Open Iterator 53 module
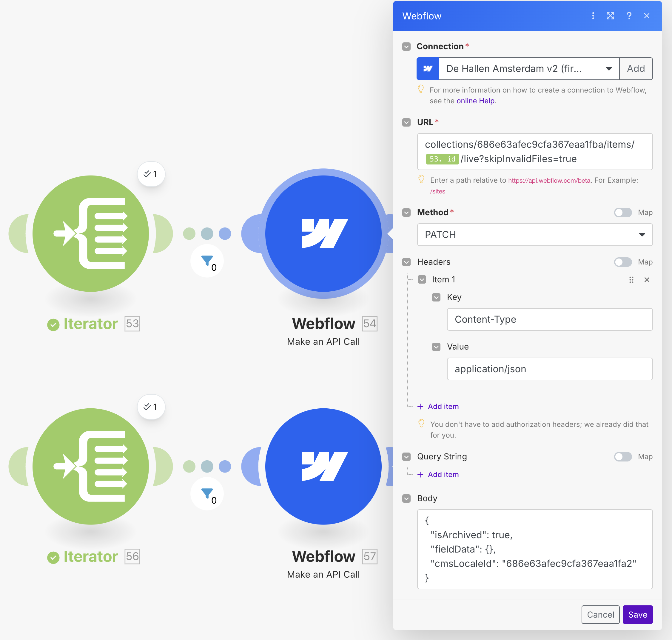This screenshot has height=640, width=672. pos(91,234)
